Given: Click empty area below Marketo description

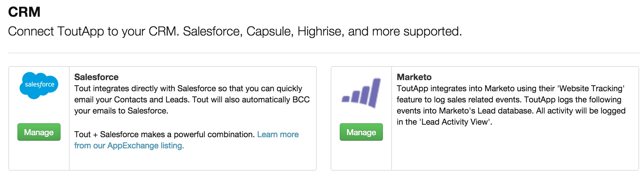Looking at the screenshot, I should pos(515,150).
